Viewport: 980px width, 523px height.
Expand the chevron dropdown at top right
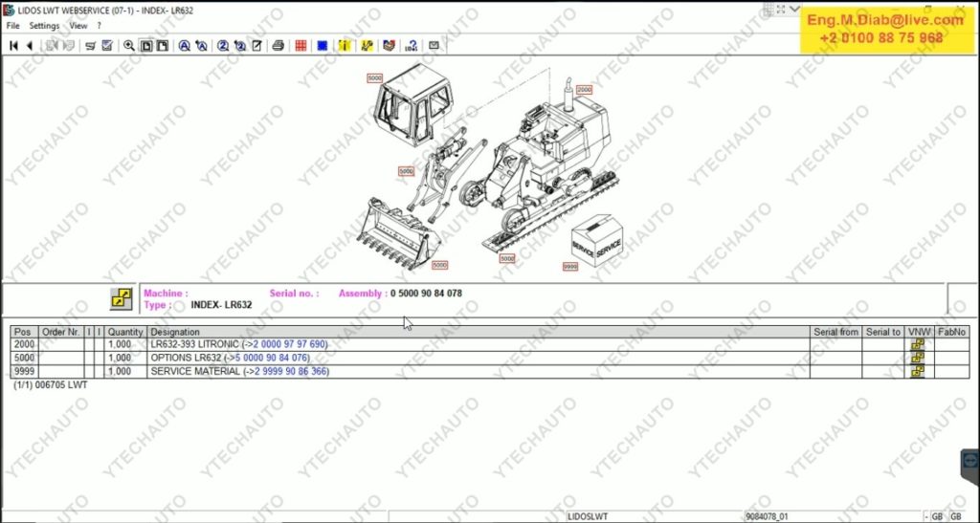click(794, 9)
